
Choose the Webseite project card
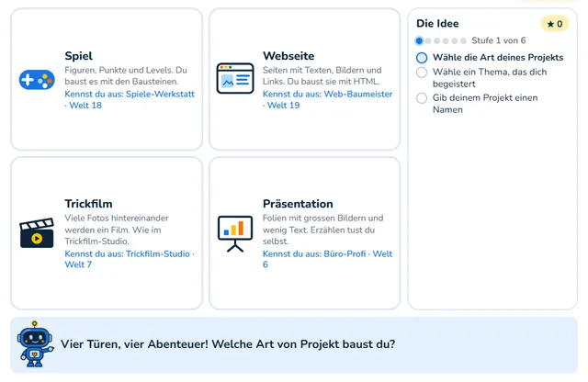click(305, 79)
